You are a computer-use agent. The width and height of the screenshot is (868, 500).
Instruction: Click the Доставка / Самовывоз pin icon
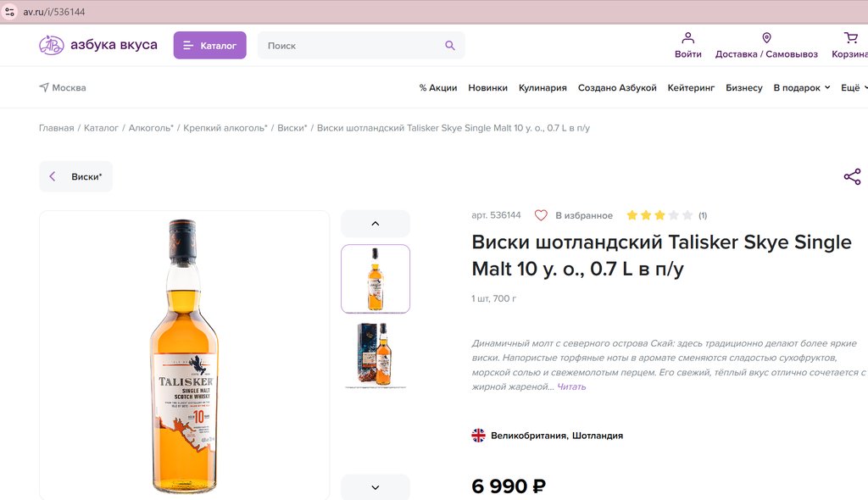(x=766, y=37)
